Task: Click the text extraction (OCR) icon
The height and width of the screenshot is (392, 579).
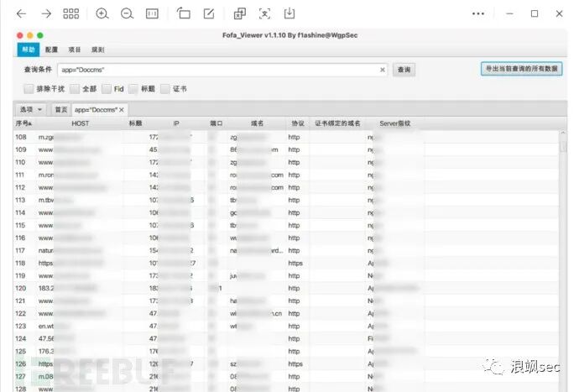Action: [x=265, y=13]
